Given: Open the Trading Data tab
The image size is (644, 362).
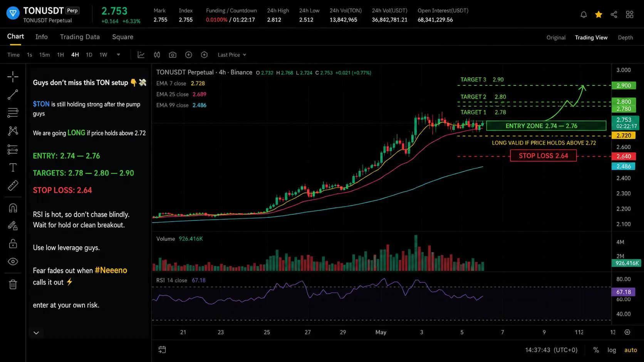Looking at the screenshot, I should [x=80, y=37].
